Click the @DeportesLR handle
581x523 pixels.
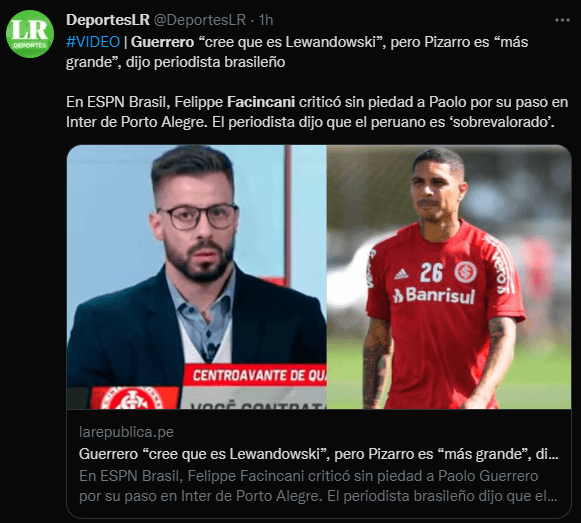[x=200, y=20]
